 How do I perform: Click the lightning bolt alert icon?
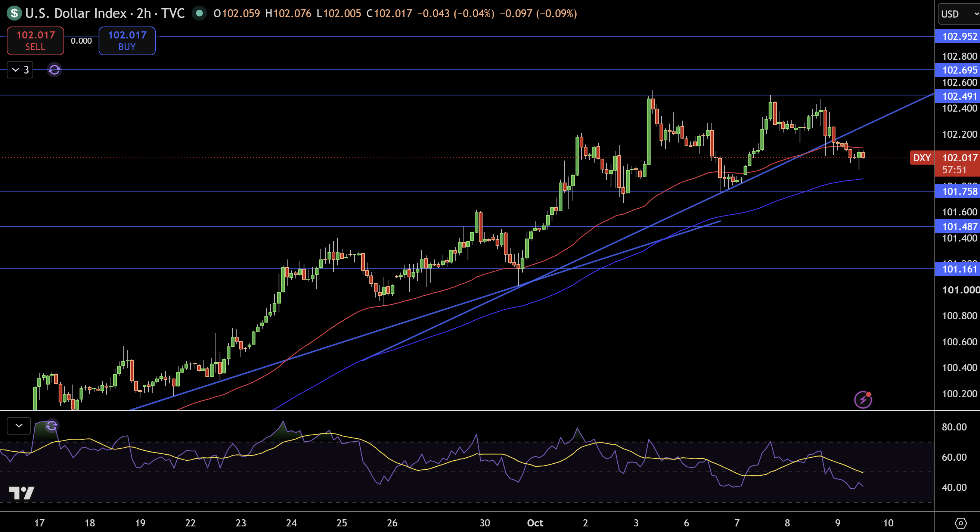pos(863,400)
